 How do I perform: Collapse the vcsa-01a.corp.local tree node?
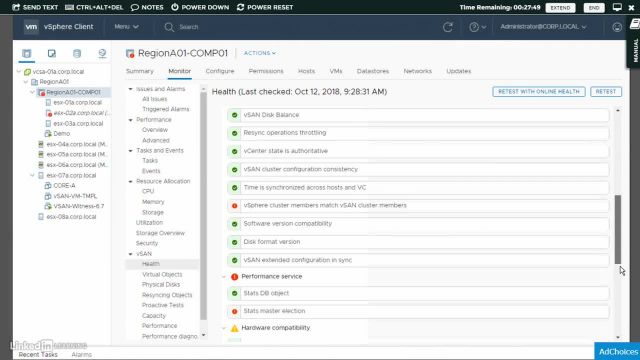[19, 71]
